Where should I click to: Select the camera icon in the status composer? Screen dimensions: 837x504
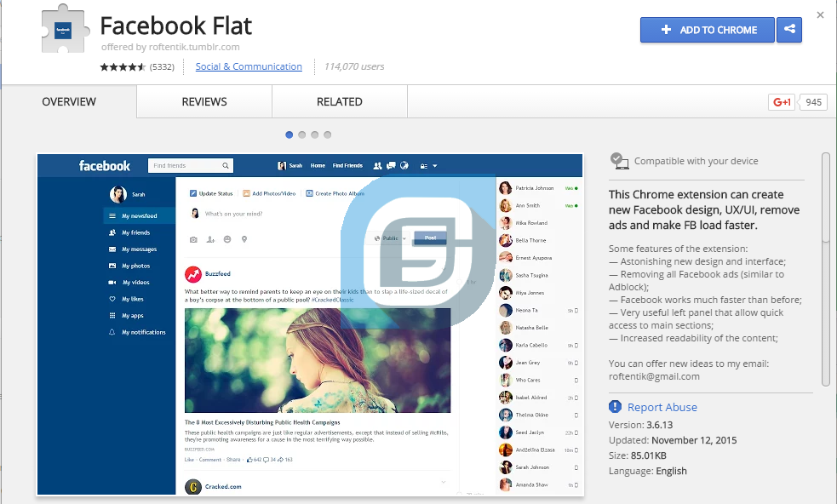(x=193, y=239)
